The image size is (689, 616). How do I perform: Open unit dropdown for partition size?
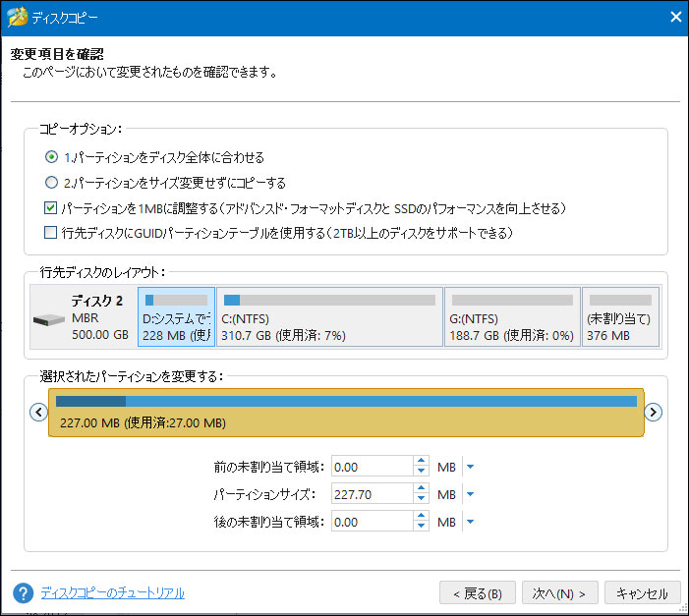click(x=470, y=494)
